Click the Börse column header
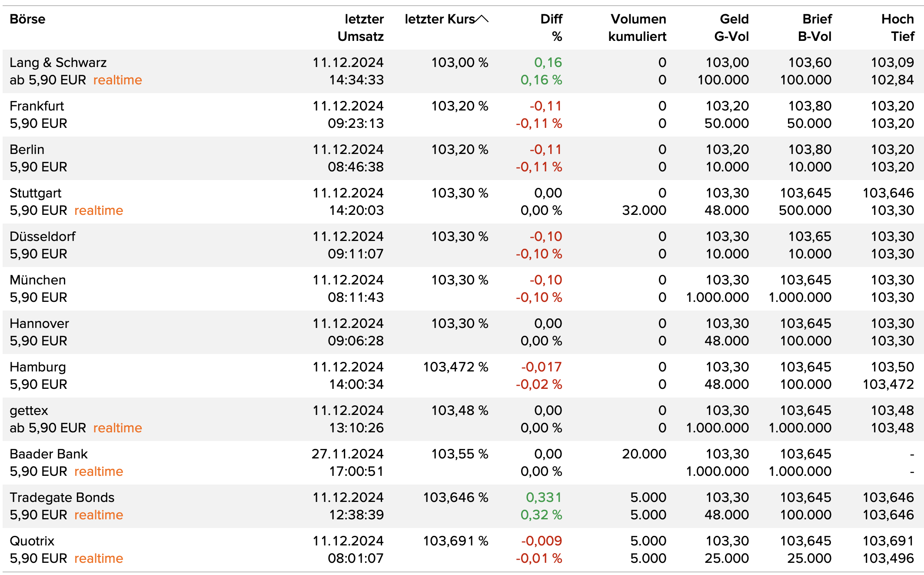The height and width of the screenshot is (575, 924). point(27,19)
